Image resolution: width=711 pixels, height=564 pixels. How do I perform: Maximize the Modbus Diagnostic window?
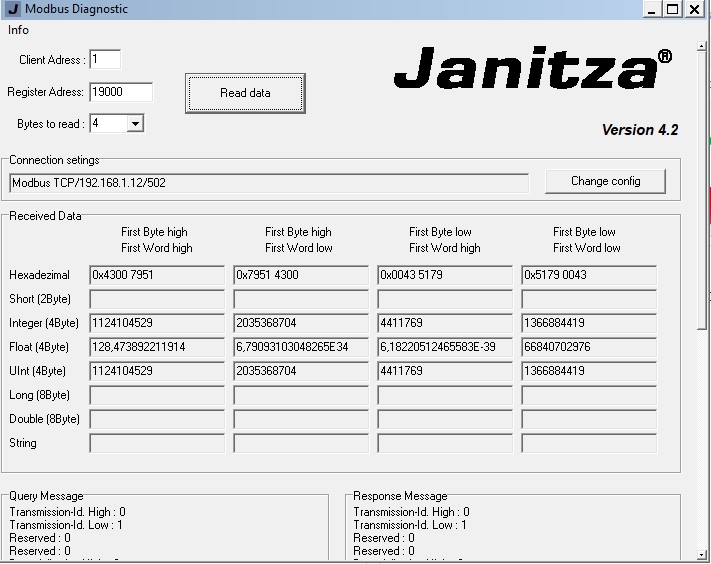click(x=672, y=9)
